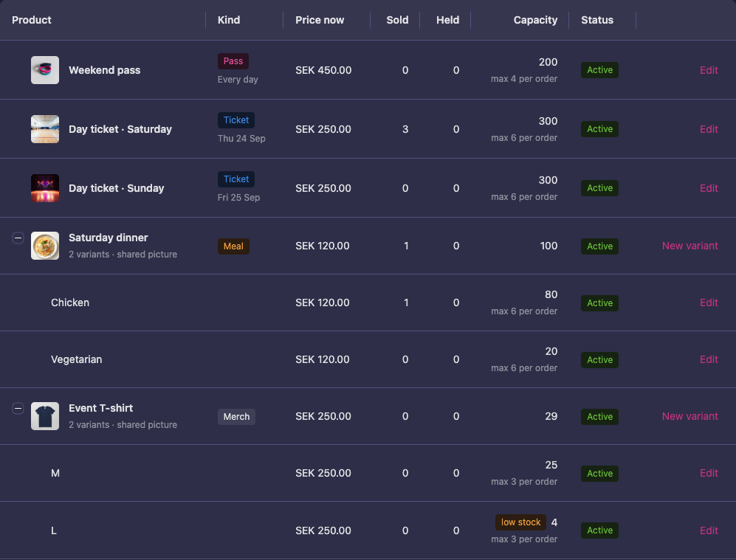
Task: Select the Saturday dinner product name
Action: click(109, 238)
